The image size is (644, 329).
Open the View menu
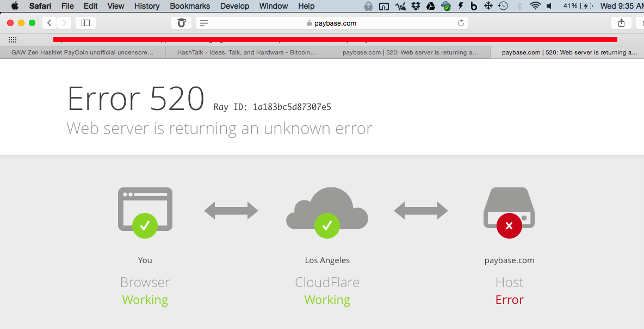116,6
